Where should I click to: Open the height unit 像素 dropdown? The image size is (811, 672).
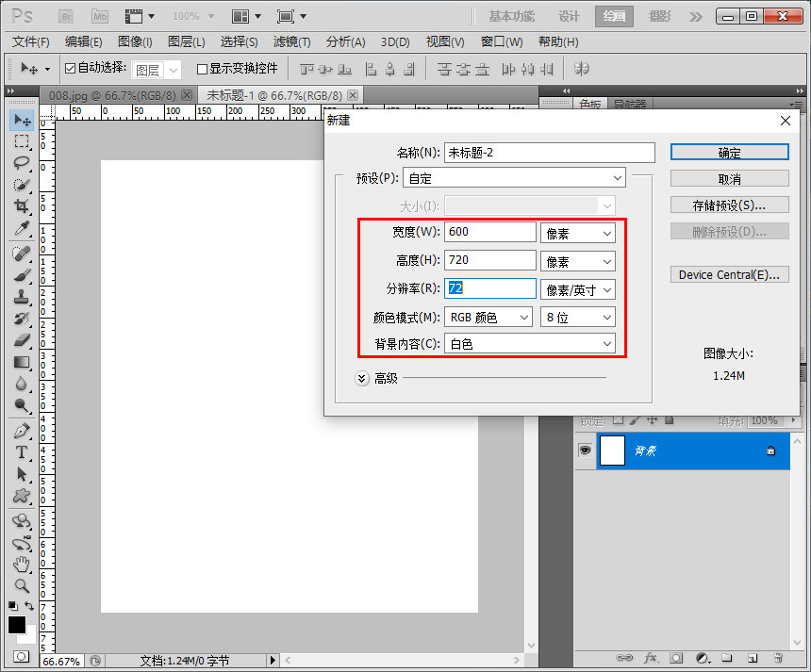[x=578, y=262]
